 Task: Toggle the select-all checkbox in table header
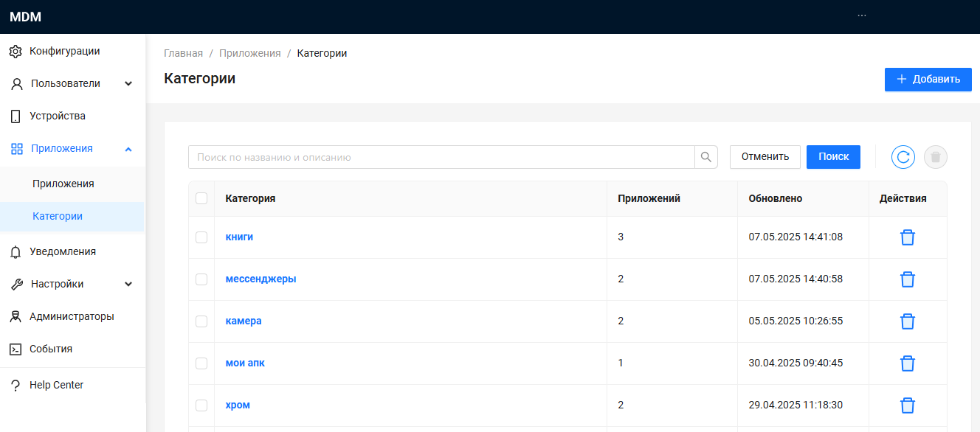(x=201, y=198)
